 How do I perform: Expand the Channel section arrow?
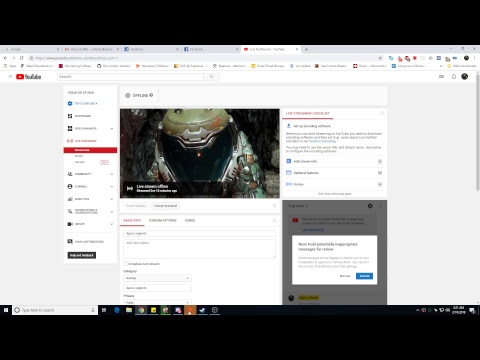[x=111, y=187]
